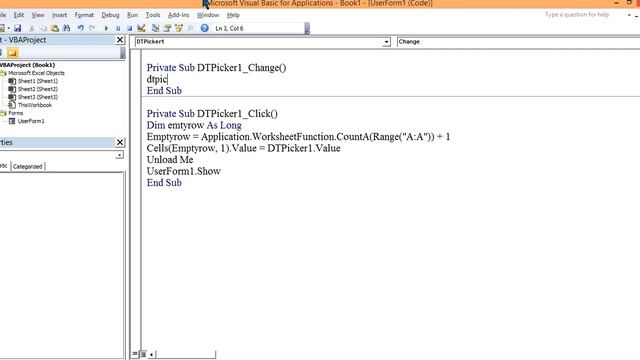Click the Toolbox icon in the toolbar
This screenshot has width=640, height=360.
pos(191,28)
